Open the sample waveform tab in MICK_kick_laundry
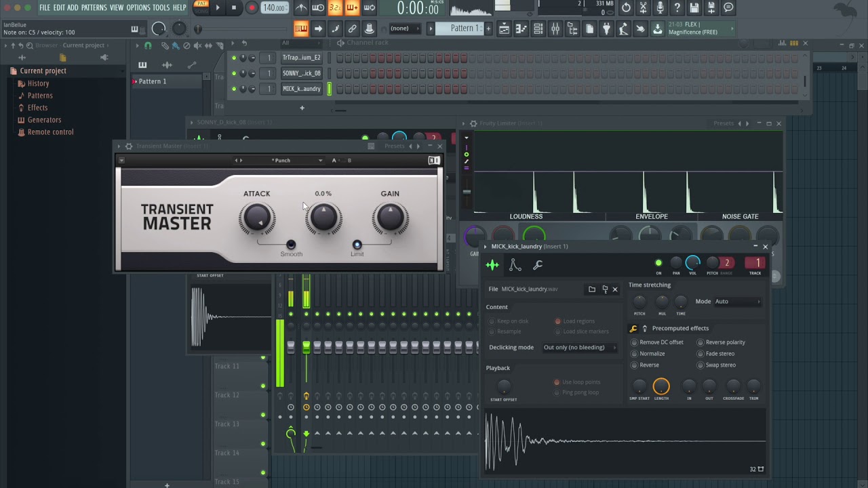This screenshot has width=868, height=488. 492,264
